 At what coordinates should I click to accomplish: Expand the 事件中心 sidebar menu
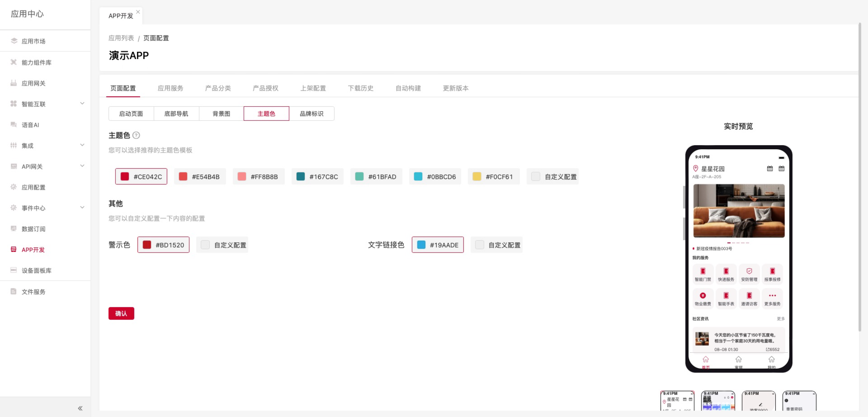pos(82,208)
